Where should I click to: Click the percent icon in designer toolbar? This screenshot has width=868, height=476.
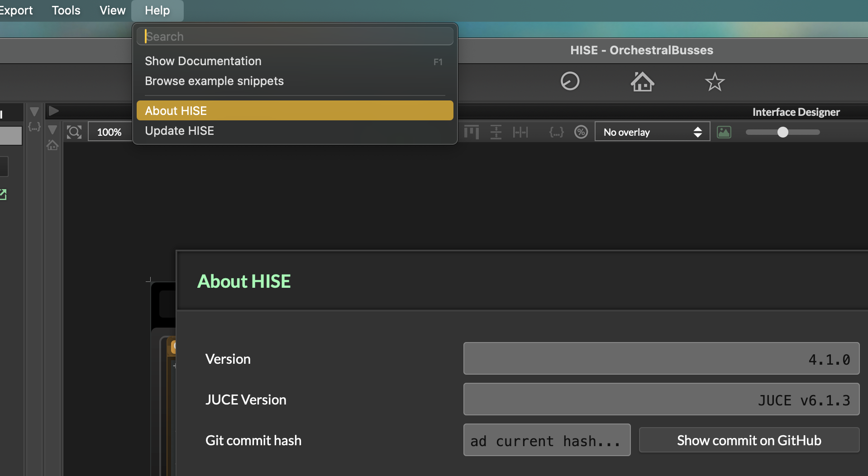pyautogui.click(x=581, y=132)
